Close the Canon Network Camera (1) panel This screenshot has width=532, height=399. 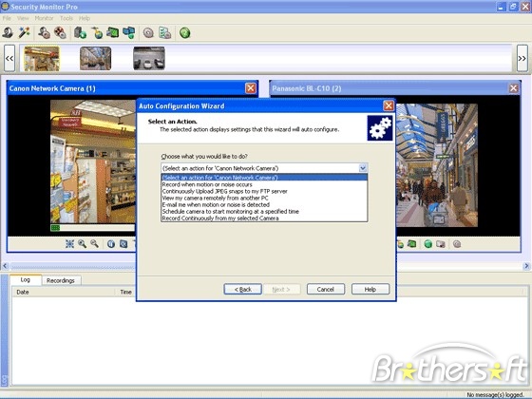(x=251, y=88)
